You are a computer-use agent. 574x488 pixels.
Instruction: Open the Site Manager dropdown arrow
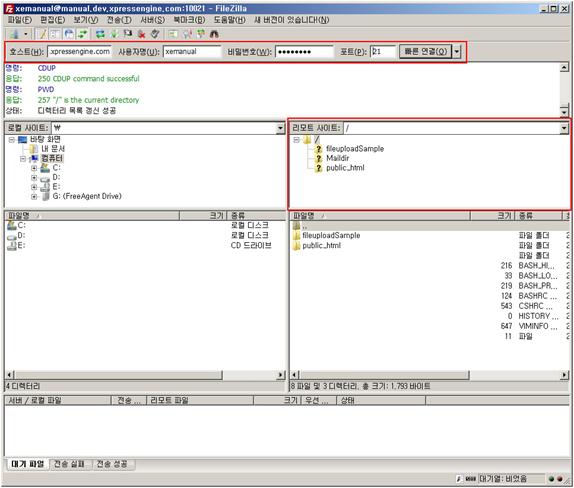coord(26,34)
